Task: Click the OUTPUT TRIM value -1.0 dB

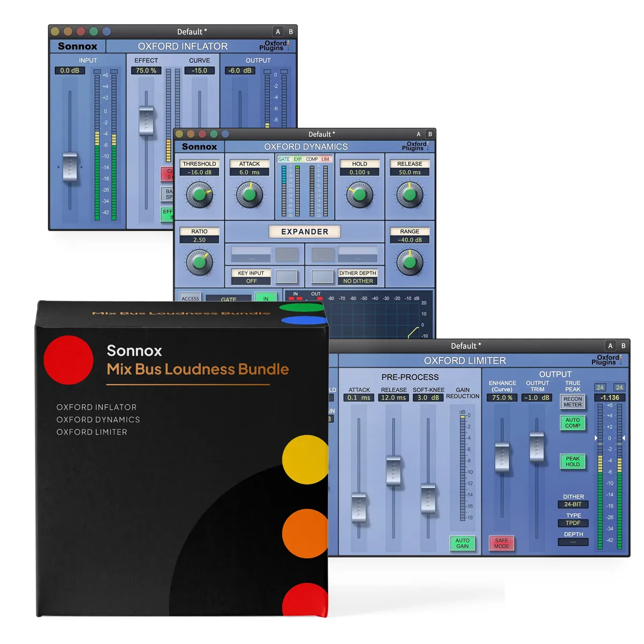Action: point(537,398)
